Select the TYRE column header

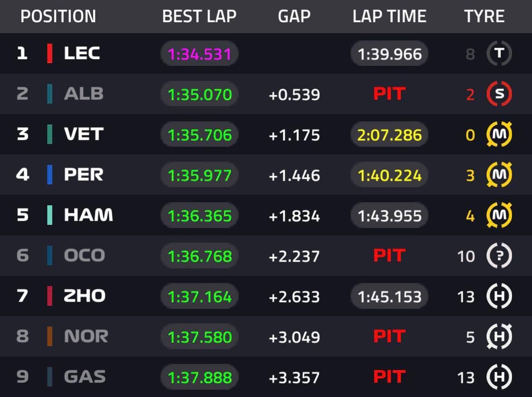pos(484,16)
